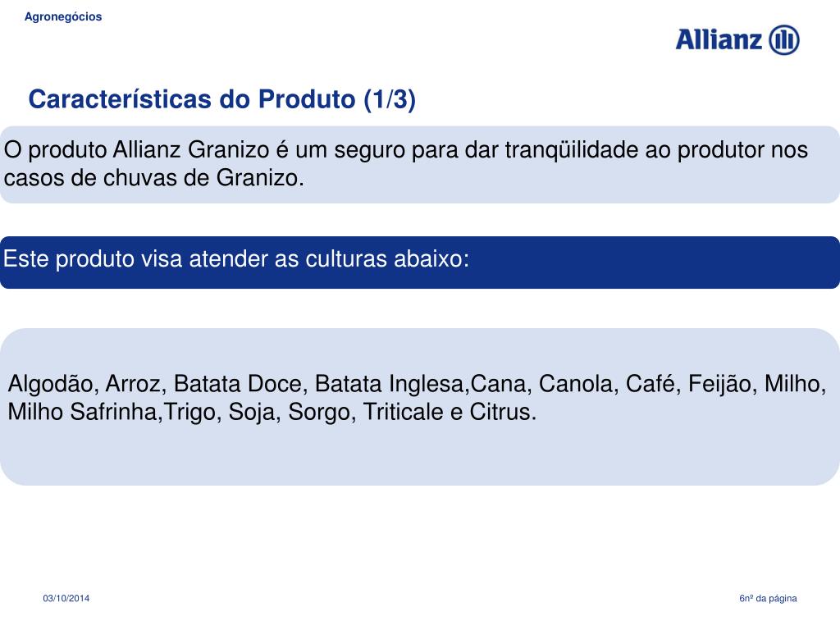Click the 6nº da página footer

[768, 598]
